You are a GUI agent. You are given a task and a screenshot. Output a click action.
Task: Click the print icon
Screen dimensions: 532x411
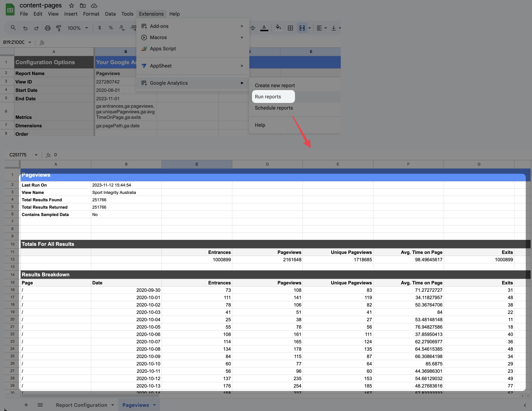(x=48, y=28)
